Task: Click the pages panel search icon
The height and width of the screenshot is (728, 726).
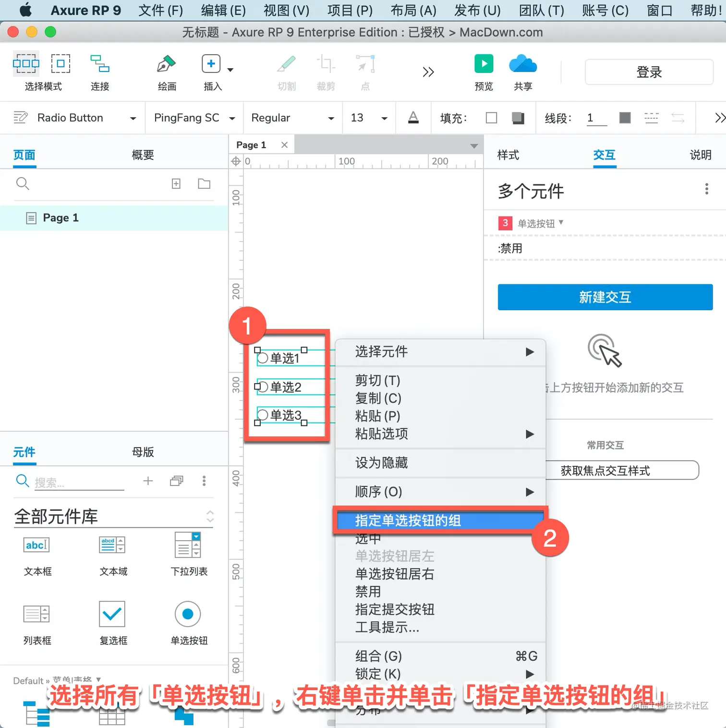Action: 23,183
